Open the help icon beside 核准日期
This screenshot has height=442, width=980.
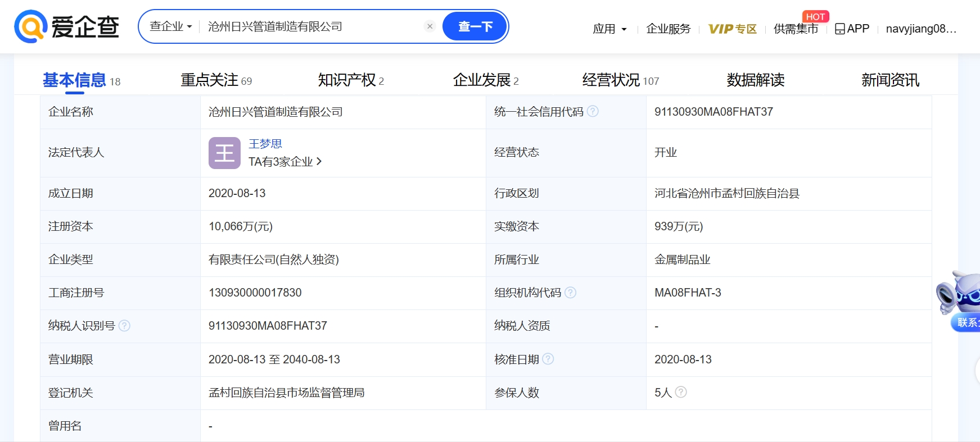pos(548,358)
